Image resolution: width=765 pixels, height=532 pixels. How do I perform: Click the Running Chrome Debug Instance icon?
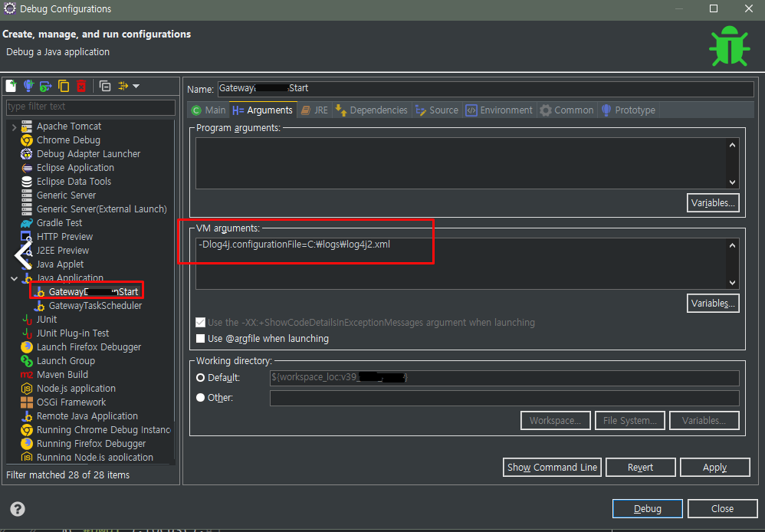27,430
